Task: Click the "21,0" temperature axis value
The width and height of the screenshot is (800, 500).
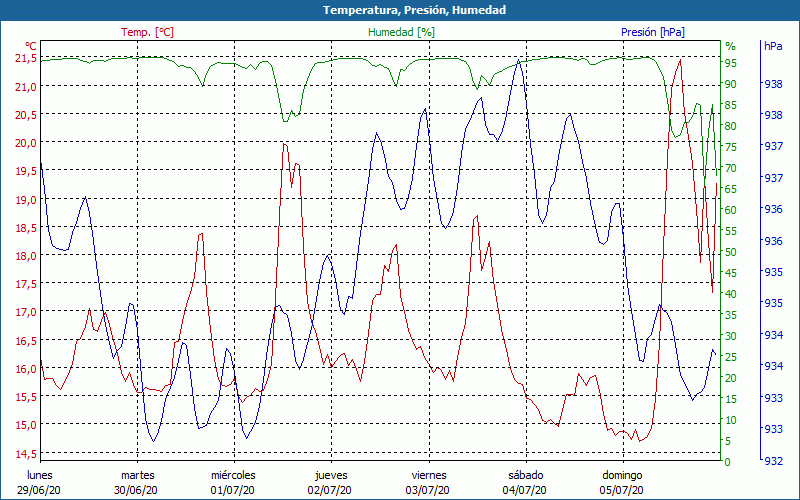Action: tap(26, 87)
